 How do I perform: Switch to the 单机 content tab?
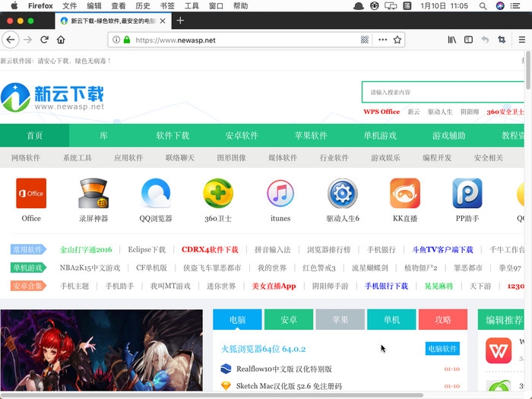pyautogui.click(x=391, y=319)
